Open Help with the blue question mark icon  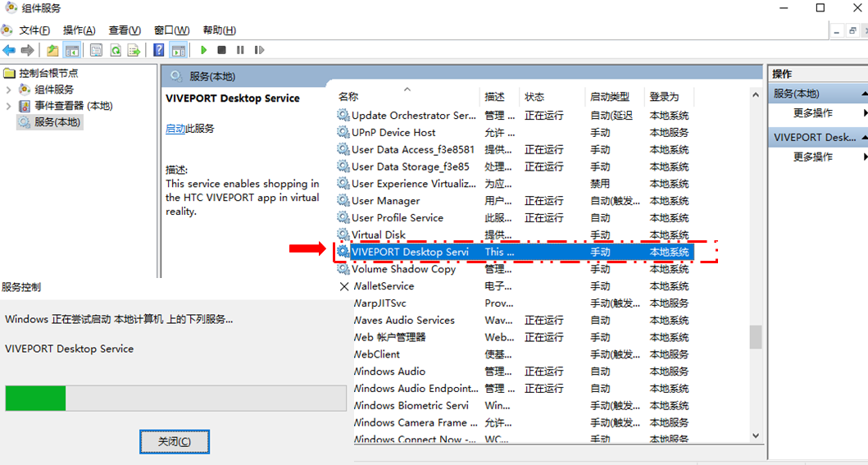tap(159, 50)
